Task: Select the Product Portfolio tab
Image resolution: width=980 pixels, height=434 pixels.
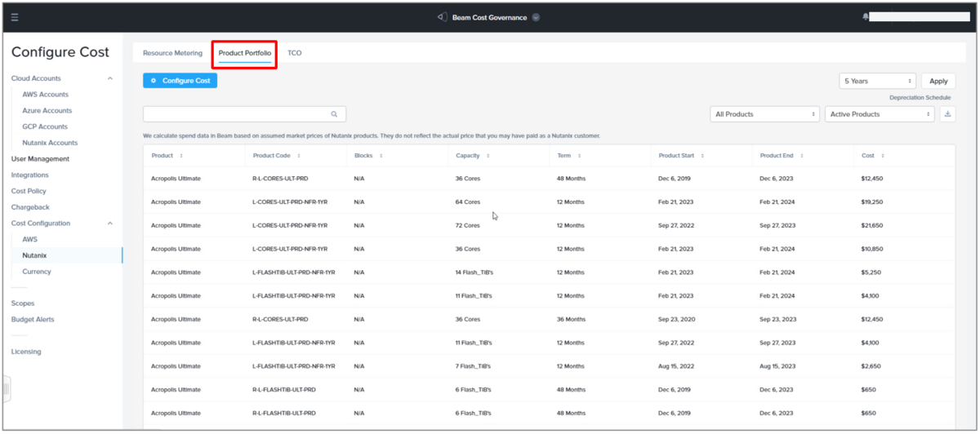Action: click(245, 53)
